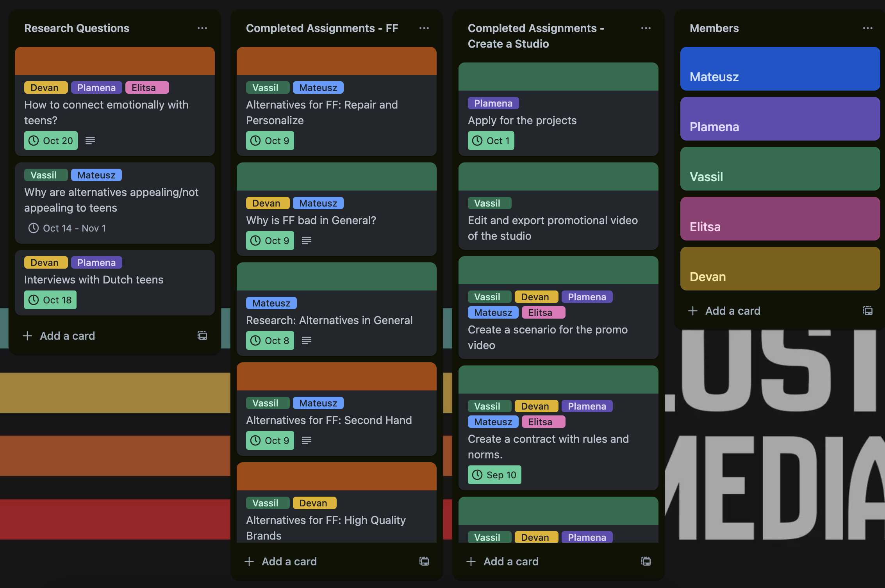Viewport: 885px width, 588px height.
Task: Click Plamena label on Interviews with Dutch teens
Action: tap(96, 262)
